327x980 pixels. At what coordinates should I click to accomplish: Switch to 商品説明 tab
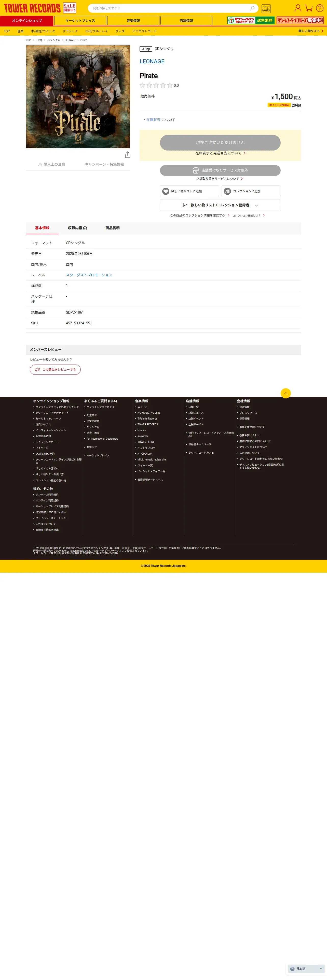(112, 228)
